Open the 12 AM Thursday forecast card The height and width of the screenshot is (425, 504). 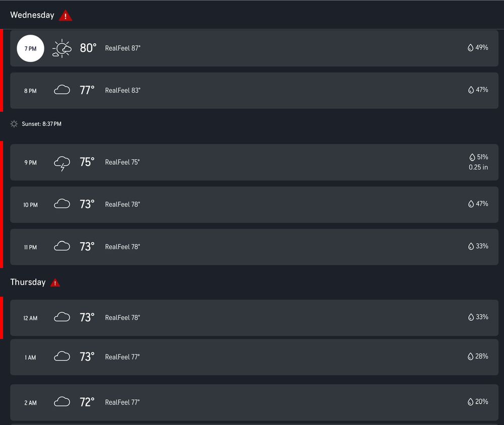[x=254, y=318]
